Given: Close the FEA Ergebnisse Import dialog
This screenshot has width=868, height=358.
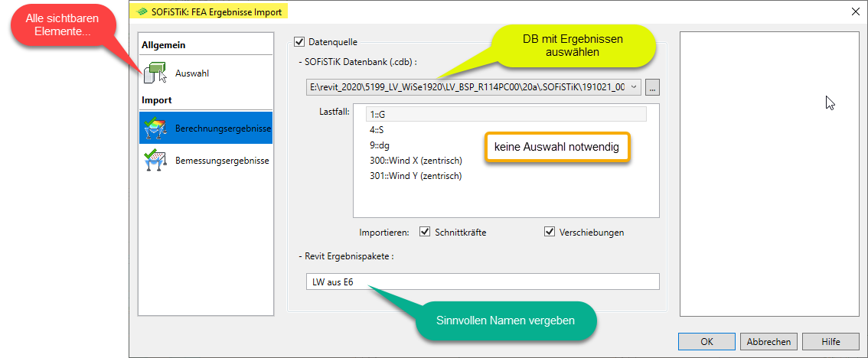Looking at the screenshot, I should [855, 11].
